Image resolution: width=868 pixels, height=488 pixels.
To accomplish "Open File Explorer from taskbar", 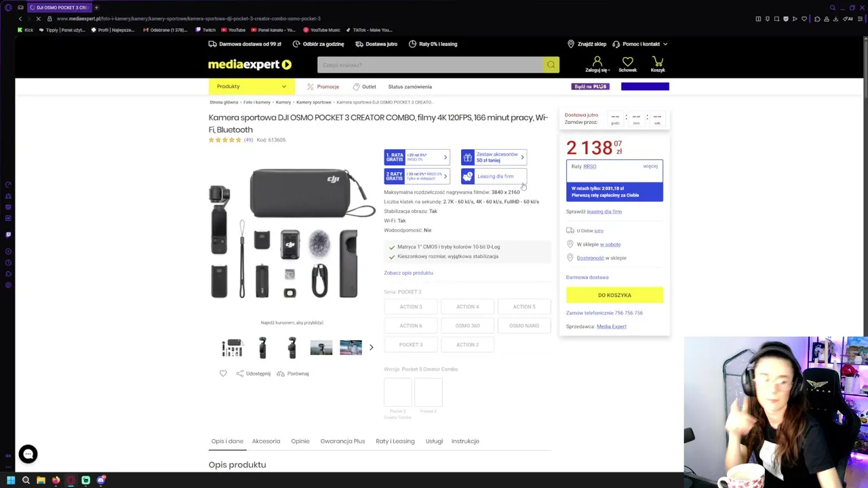I will pos(41,481).
